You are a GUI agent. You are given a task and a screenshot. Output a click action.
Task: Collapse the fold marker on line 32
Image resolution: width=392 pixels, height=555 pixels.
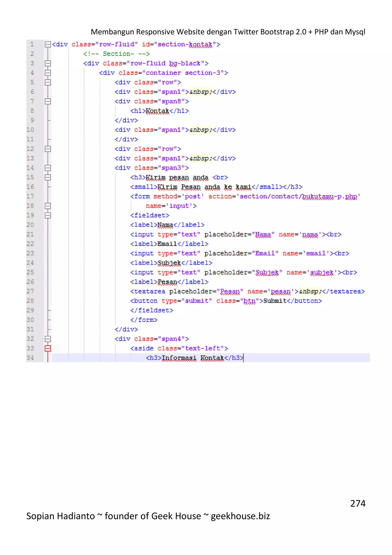48,339
